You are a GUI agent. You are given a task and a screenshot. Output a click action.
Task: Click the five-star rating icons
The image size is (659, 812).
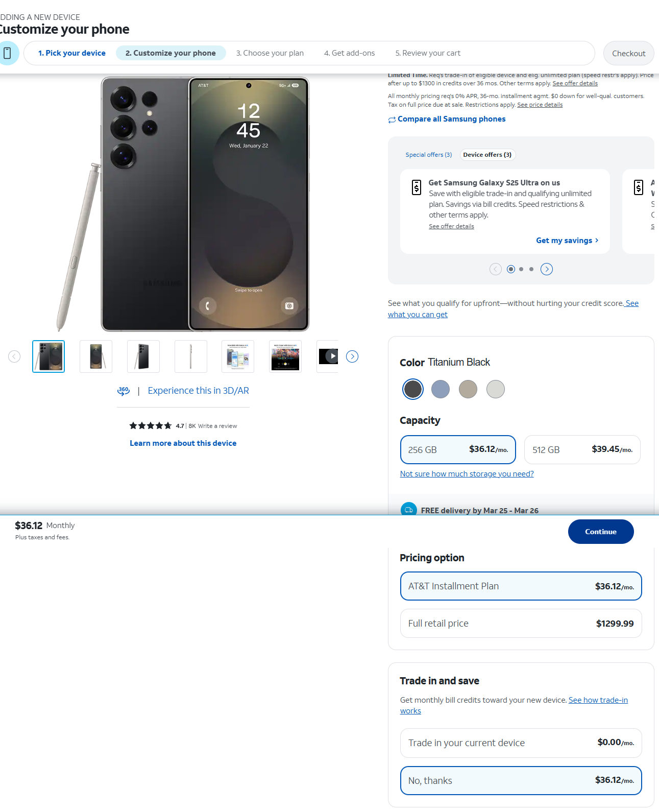pyautogui.click(x=151, y=425)
